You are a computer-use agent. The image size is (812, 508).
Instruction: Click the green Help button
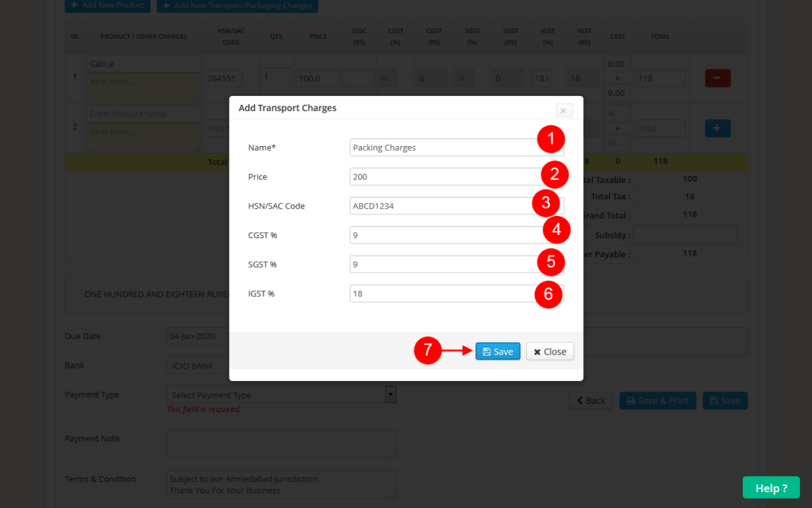point(770,487)
